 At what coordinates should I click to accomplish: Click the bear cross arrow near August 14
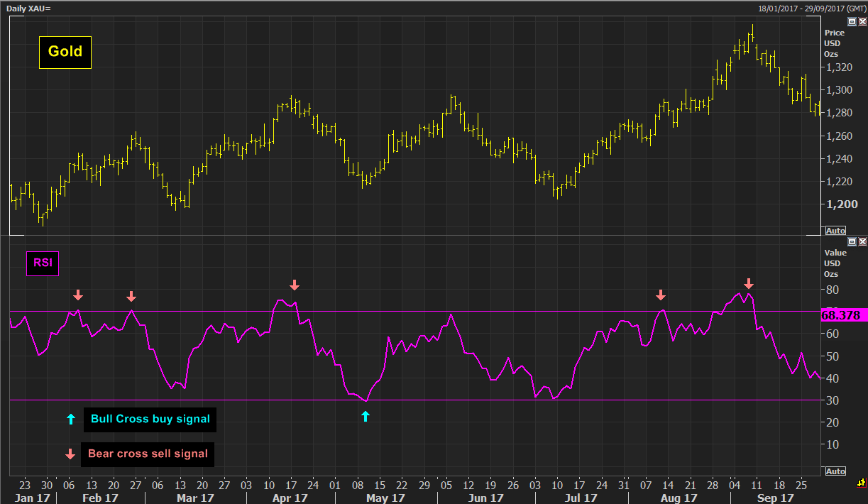(661, 295)
